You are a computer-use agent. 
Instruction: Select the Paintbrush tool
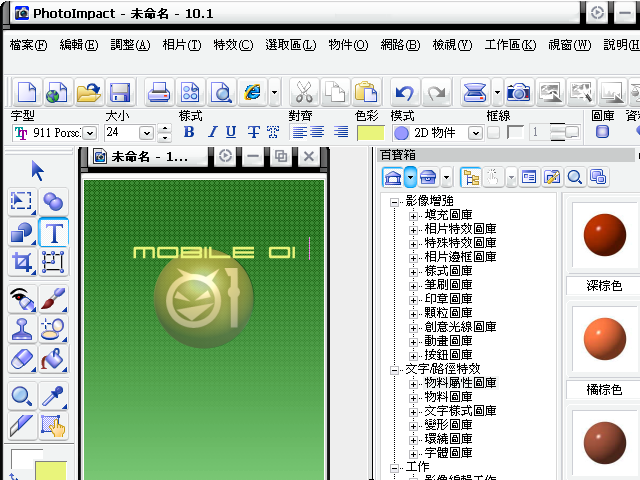pyautogui.click(x=53, y=299)
